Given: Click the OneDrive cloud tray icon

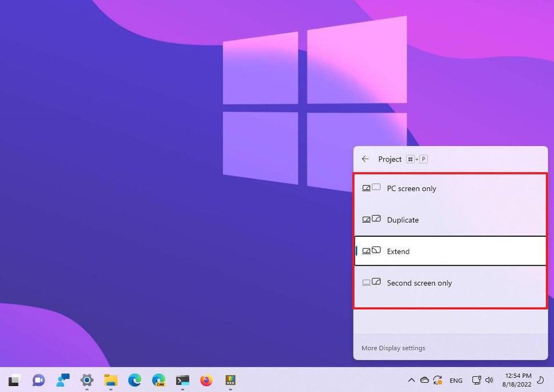Looking at the screenshot, I should pos(424,380).
